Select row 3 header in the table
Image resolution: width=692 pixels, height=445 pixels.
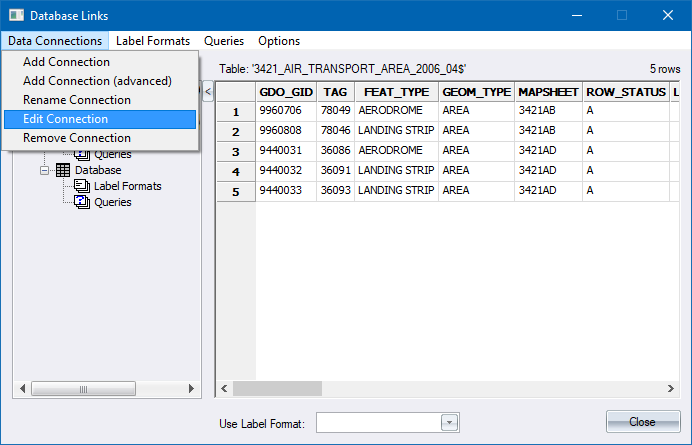pyautogui.click(x=236, y=151)
